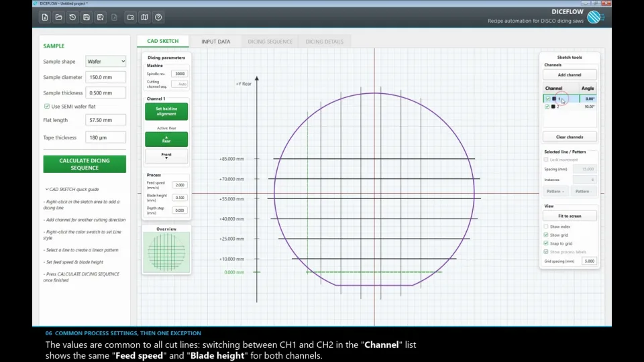Edit the Depth step value field
The image size is (644, 362).
pyautogui.click(x=180, y=210)
